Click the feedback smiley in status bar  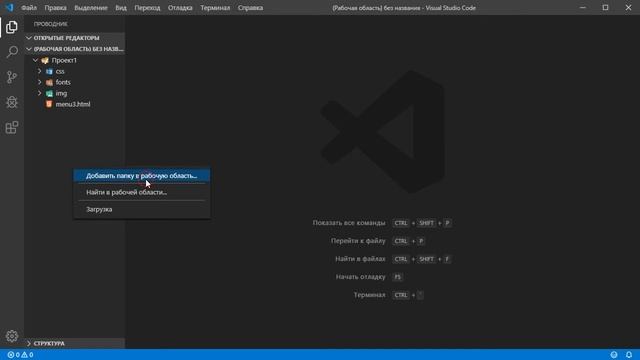[x=614, y=355]
